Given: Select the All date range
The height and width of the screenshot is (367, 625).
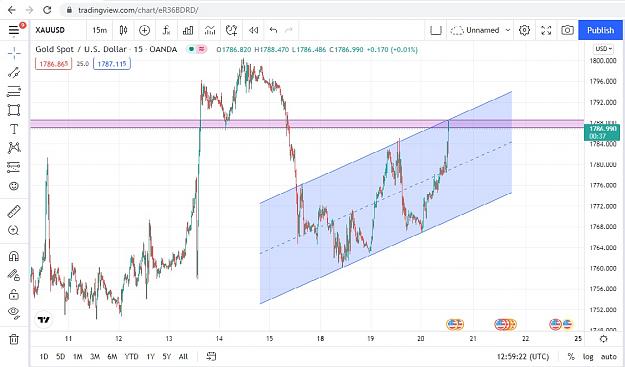Looking at the screenshot, I should (x=183, y=356).
